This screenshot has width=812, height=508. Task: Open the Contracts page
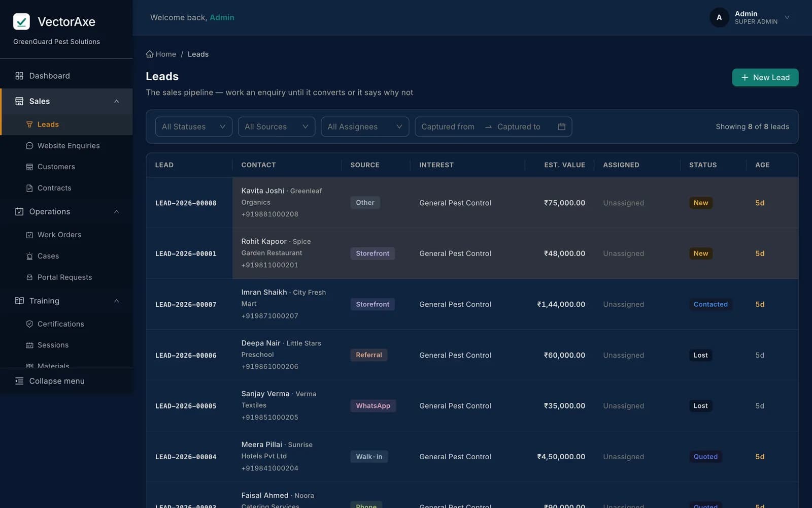[x=66, y=188]
